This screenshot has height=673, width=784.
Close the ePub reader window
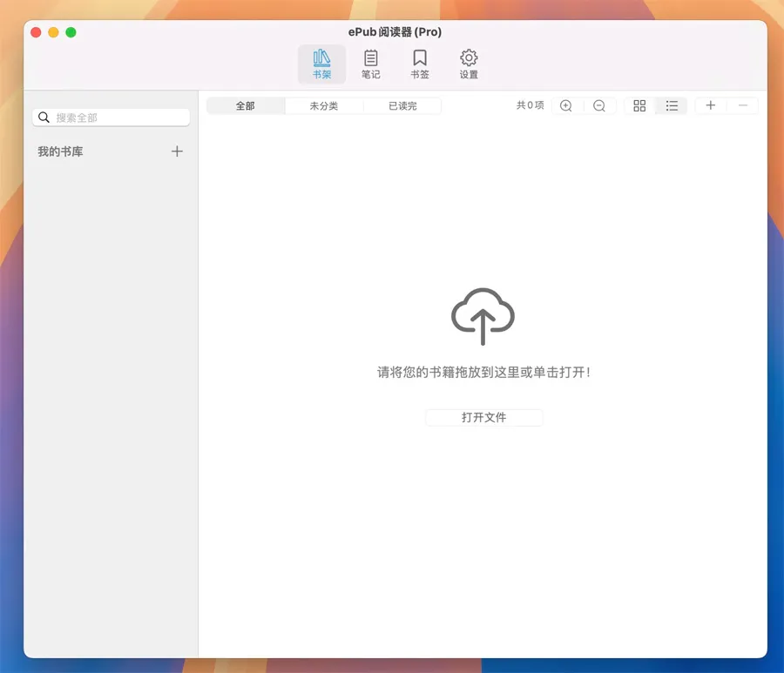(x=36, y=32)
